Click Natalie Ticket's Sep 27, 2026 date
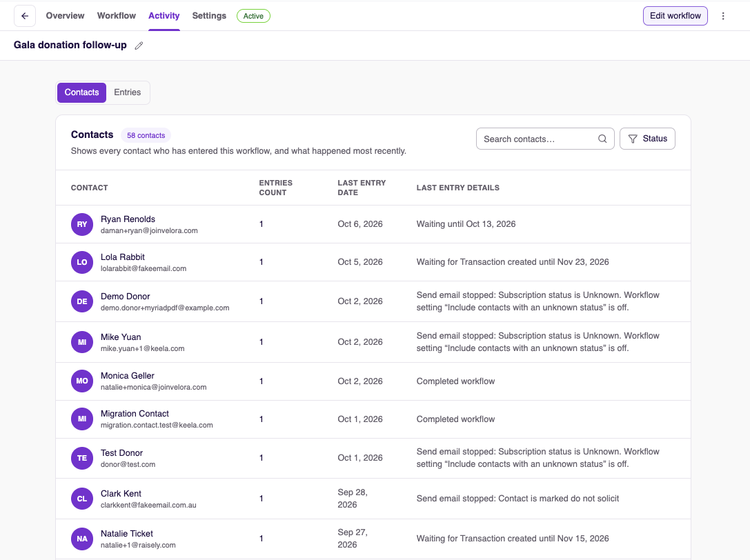This screenshot has height=560, width=750. pos(353,539)
